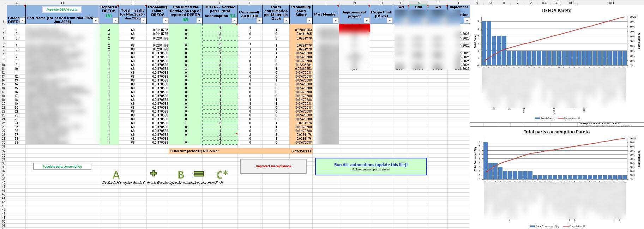Viewport: 644px width, 229px height.
Task: Select the red cell under Improvement project
Action: pyautogui.click(x=354, y=28)
